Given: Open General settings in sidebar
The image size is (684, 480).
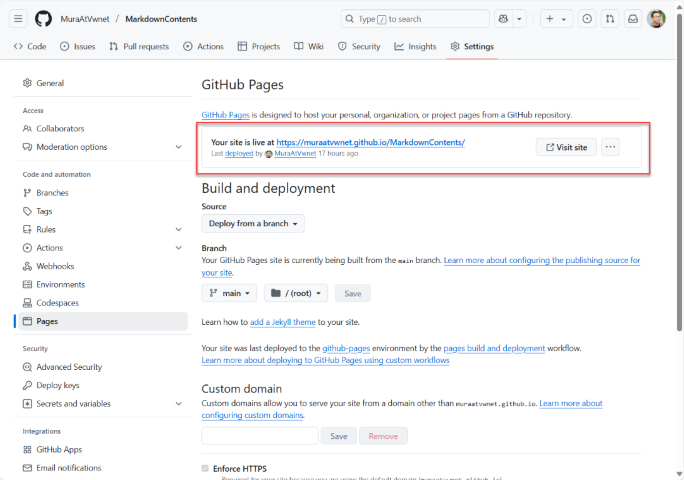Looking at the screenshot, I should pyautogui.click(x=103, y=83).
